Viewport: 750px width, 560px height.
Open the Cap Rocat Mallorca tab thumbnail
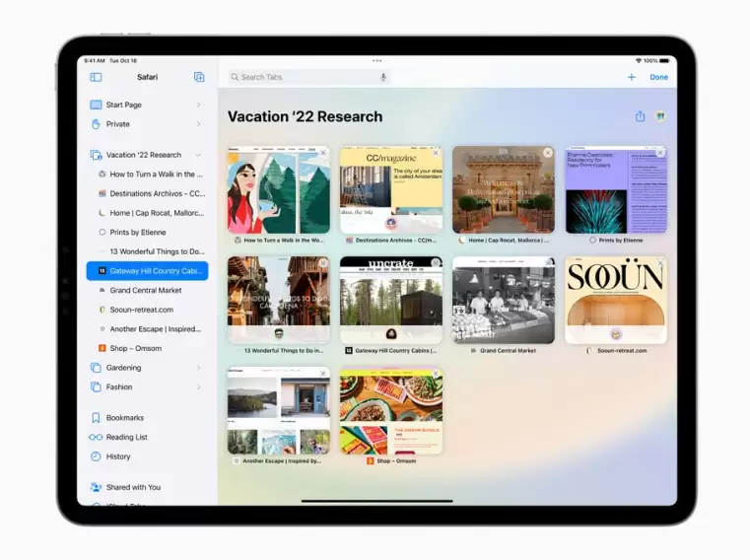504,190
